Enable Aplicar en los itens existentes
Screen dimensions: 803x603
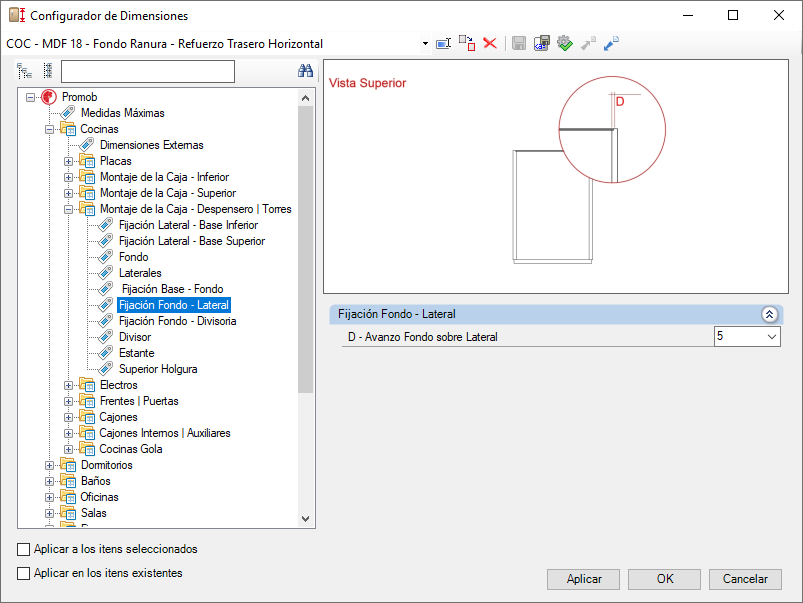(24, 573)
